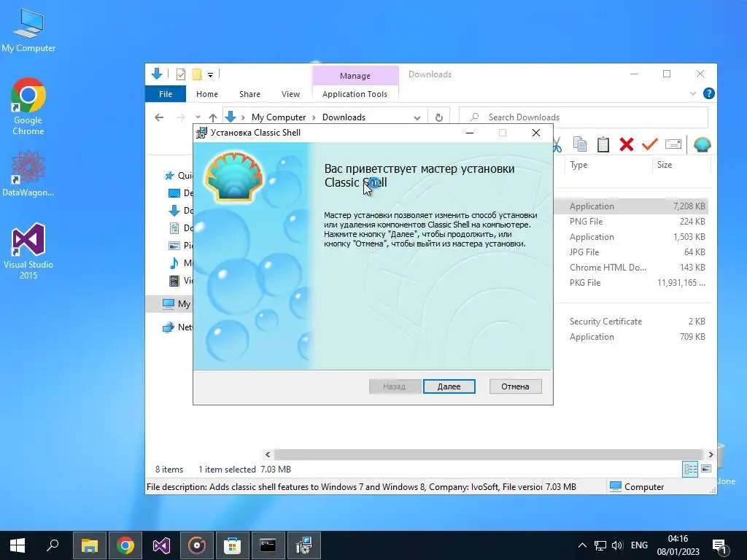Switch to the View ribbon tab
The width and height of the screenshot is (747, 560).
[290, 94]
